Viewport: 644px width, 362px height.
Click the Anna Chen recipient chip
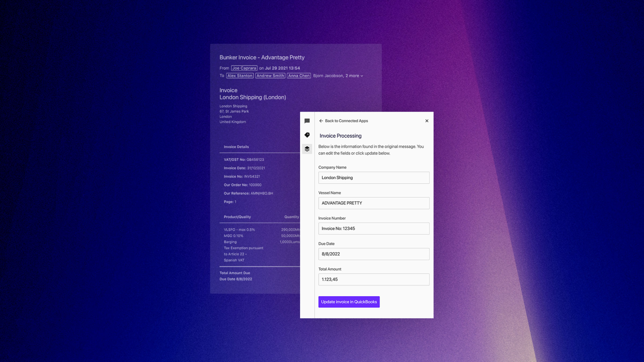298,76
